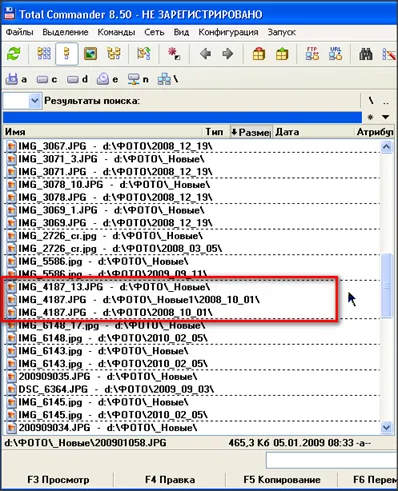The image size is (398, 491).
Task: Switch to drive c
Action: point(47,79)
